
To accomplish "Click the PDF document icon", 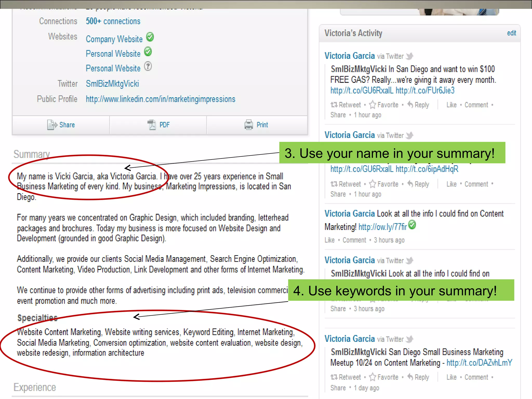I will [152, 125].
